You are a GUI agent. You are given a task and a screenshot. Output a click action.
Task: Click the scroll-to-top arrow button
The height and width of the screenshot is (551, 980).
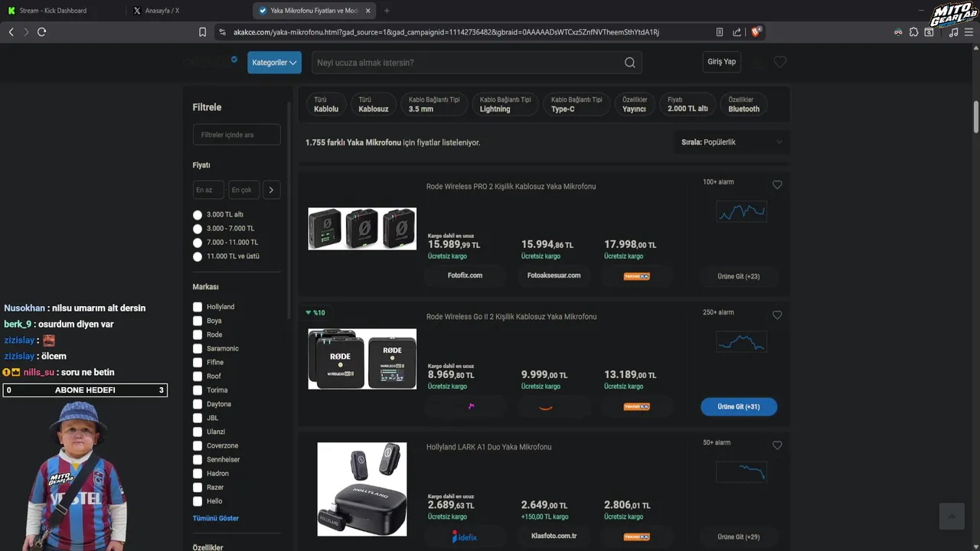pyautogui.click(x=952, y=516)
